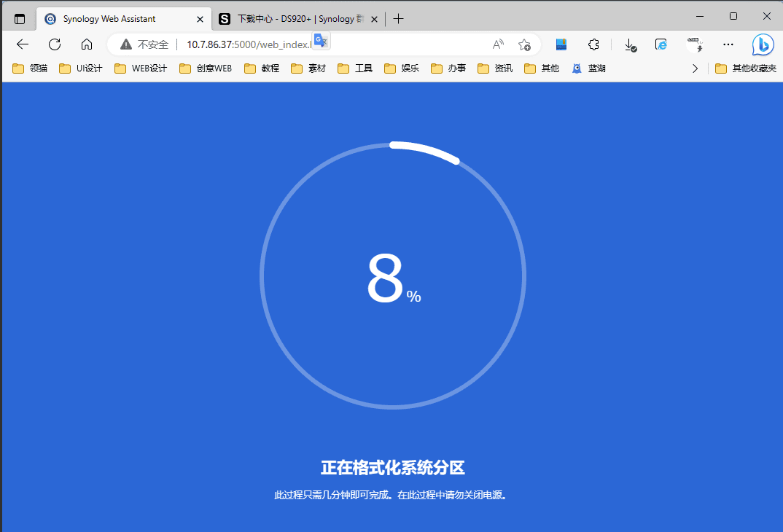The image size is (783, 532).
Task: Open the browser extensions puzzle icon
Action: [593, 44]
